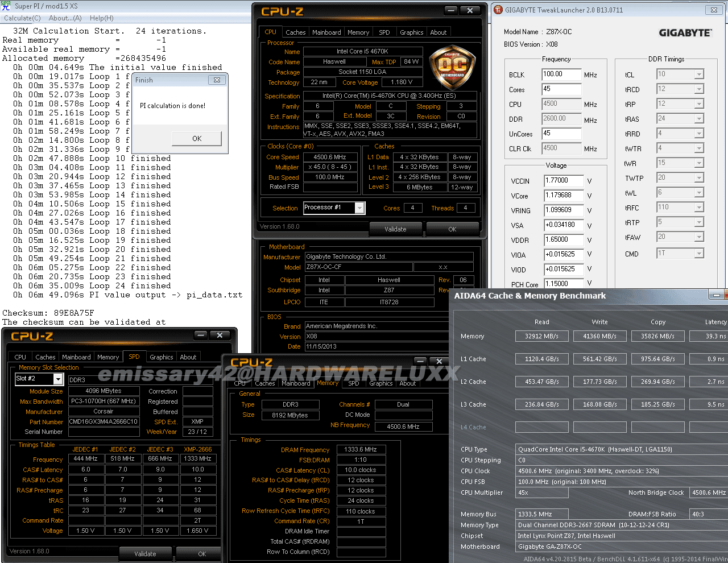Click the AIDA64 Memory Read result 32912 MB/s
The height and width of the screenshot is (563, 728).
click(x=542, y=336)
